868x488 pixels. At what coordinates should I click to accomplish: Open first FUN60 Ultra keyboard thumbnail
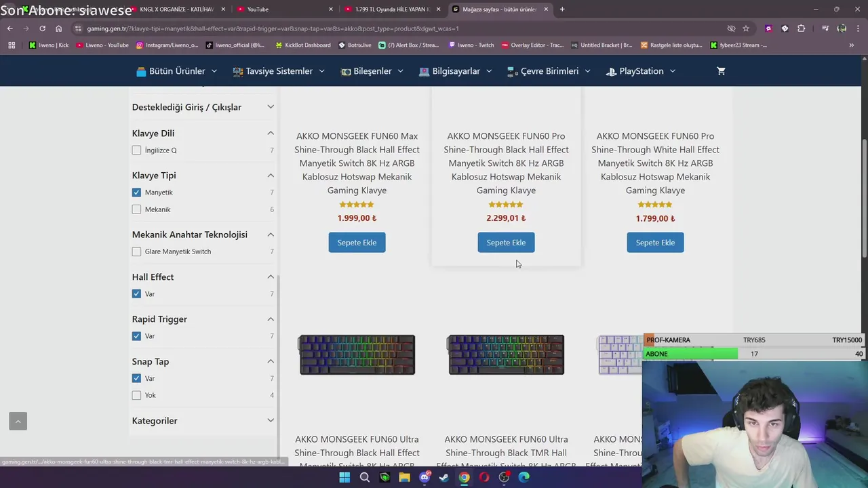coord(357,354)
